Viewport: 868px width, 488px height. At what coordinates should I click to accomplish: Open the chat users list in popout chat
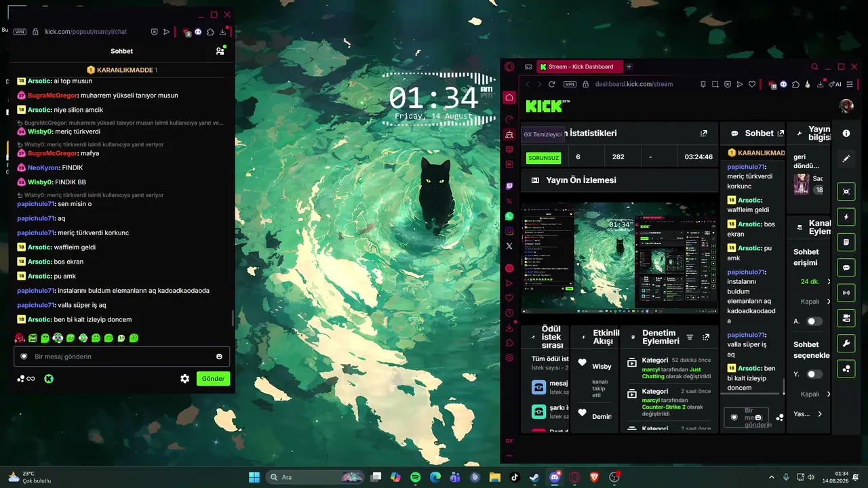[220, 51]
